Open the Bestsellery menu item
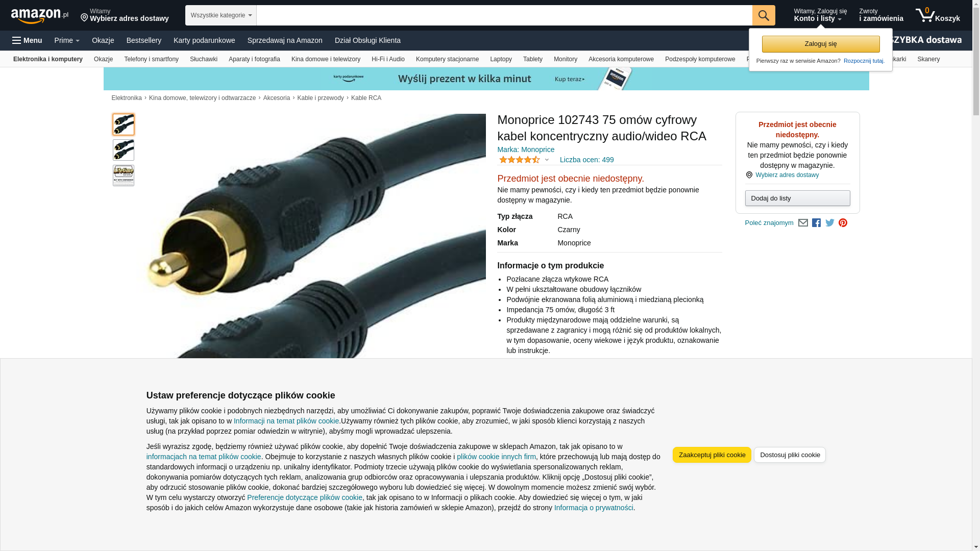Viewport: 980px width, 551px height. point(144,40)
